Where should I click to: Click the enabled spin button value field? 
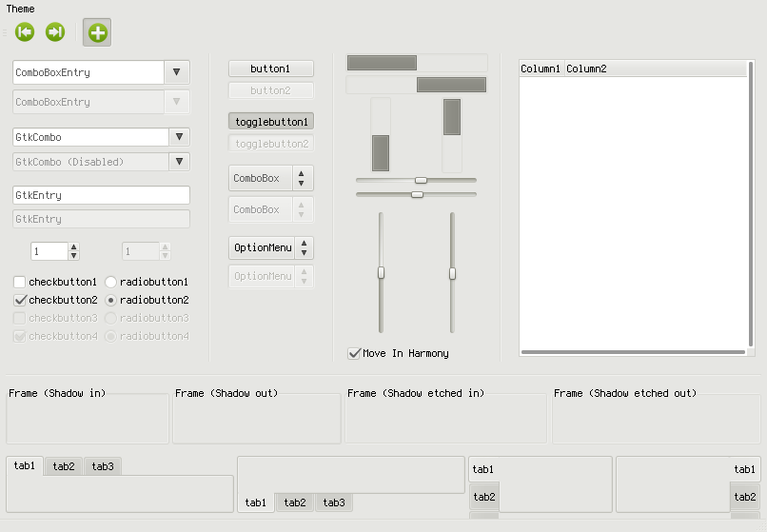pyautogui.click(x=49, y=251)
